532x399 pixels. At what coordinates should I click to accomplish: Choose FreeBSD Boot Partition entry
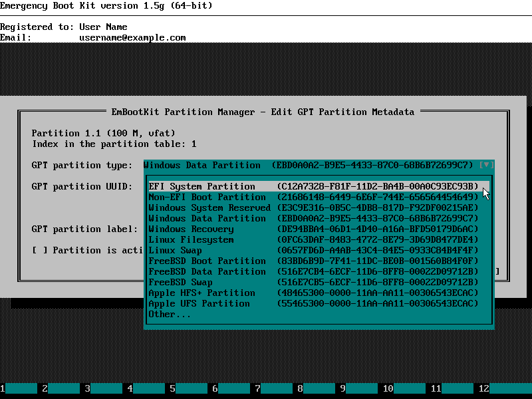[319, 261]
